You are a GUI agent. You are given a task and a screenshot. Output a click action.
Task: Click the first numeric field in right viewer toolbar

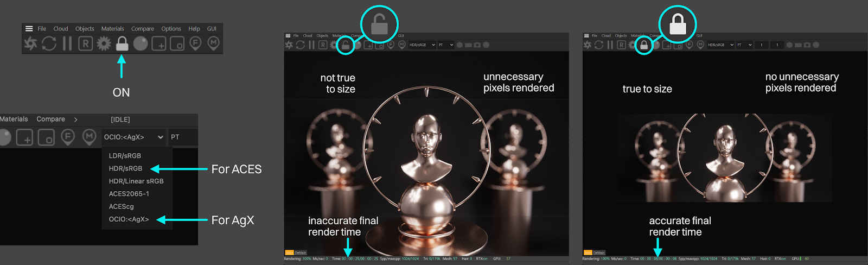(762, 45)
